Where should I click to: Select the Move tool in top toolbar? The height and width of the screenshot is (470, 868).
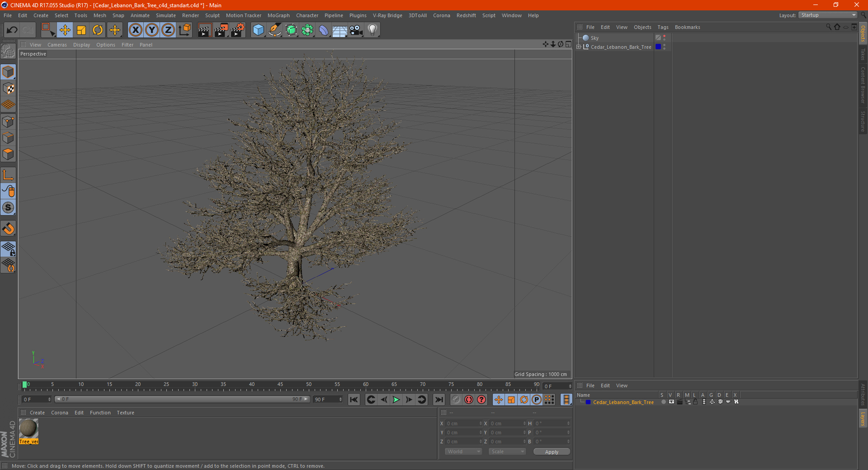pyautogui.click(x=65, y=30)
